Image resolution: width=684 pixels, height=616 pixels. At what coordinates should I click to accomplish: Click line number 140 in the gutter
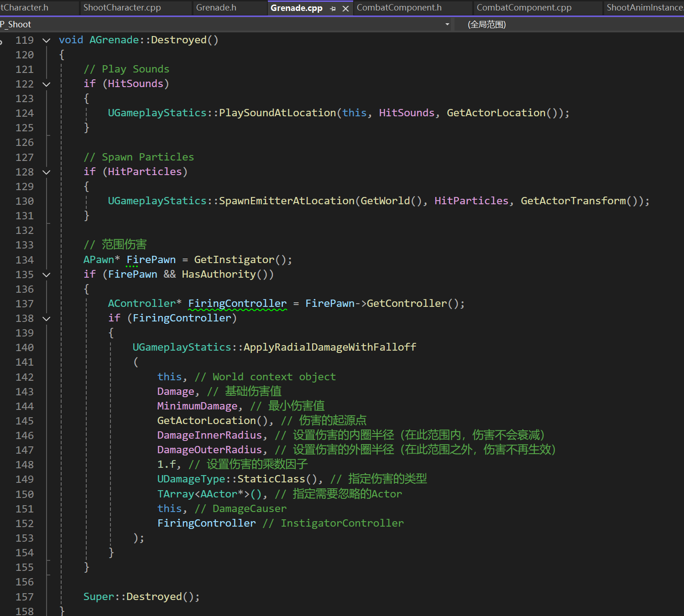(25, 347)
